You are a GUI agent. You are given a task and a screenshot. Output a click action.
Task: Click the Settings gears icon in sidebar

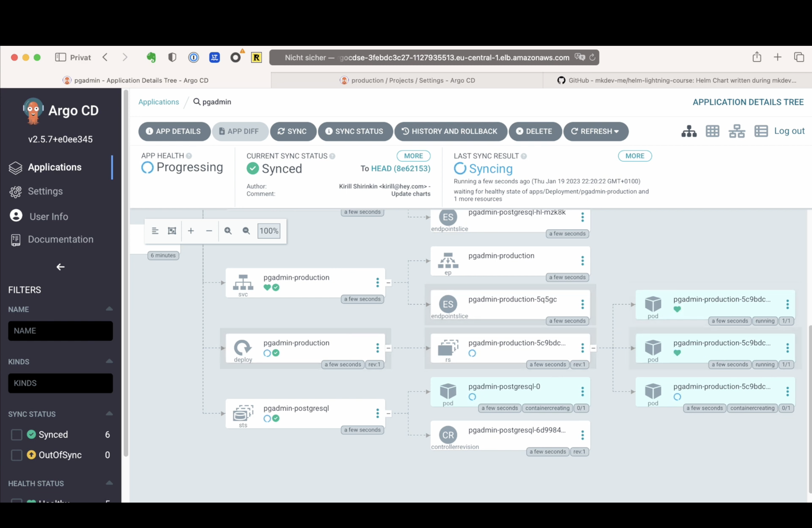[x=15, y=192]
